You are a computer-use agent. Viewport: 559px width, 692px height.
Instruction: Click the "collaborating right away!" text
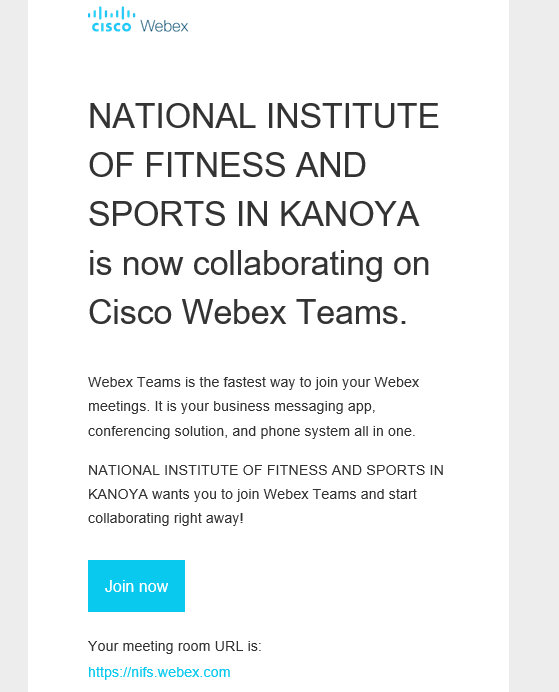coord(165,518)
